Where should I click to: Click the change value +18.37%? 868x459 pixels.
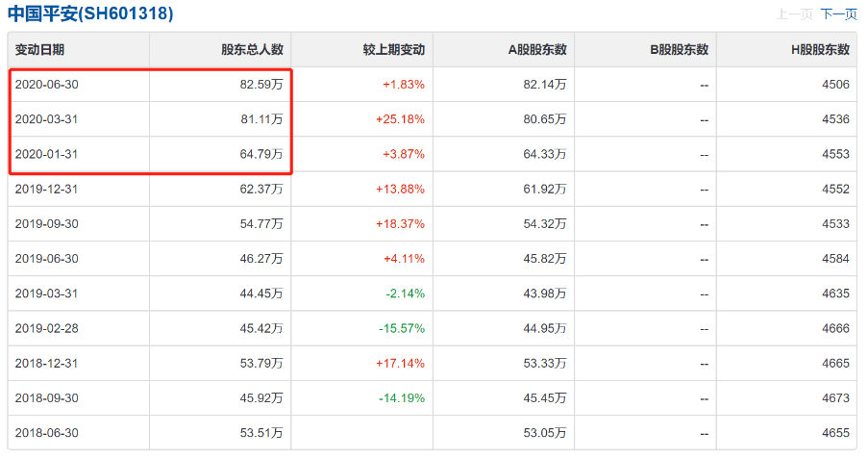(x=400, y=224)
